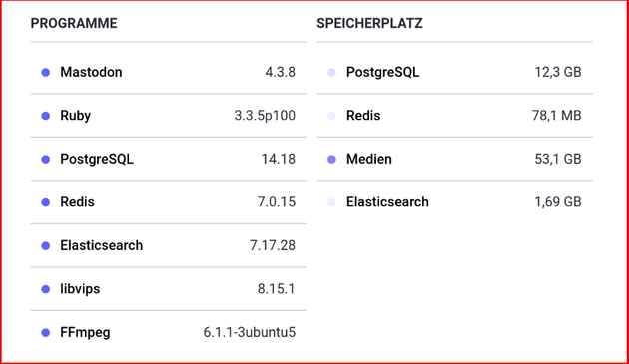Screen dimensions: 629x364
Task: Click the FFmpeg version 6.1.1-3ubuntu5
Action: pyautogui.click(x=250, y=332)
